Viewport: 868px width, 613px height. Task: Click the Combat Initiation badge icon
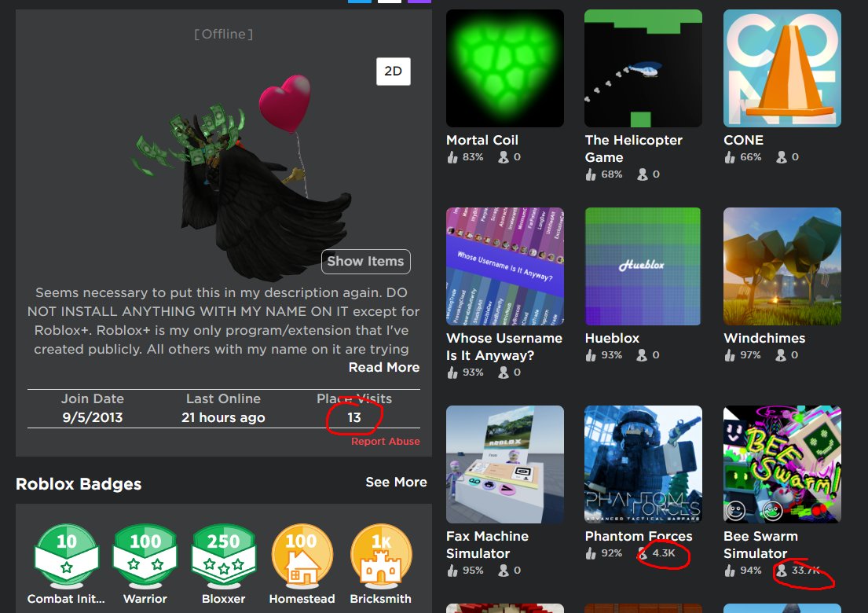67,556
